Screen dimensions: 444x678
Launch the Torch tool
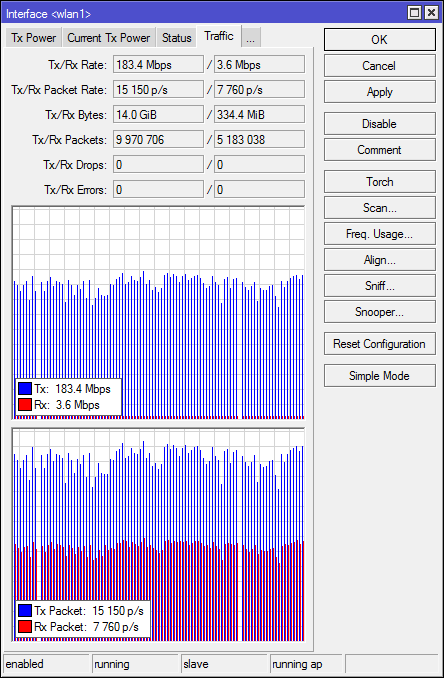pyautogui.click(x=380, y=182)
